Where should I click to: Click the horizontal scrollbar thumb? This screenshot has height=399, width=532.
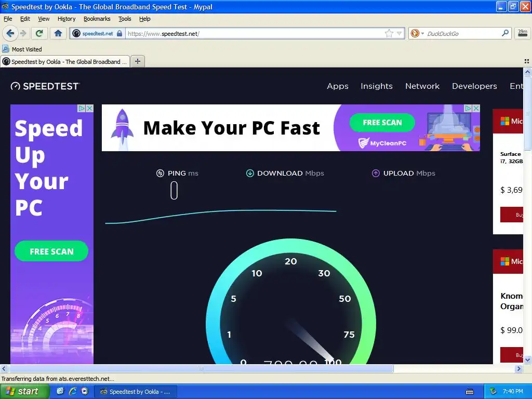tap(201, 368)
